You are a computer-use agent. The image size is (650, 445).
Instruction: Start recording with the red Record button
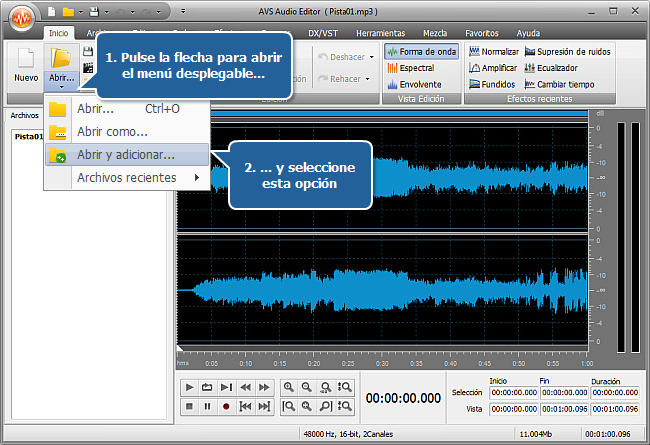[x=226, y=406]
